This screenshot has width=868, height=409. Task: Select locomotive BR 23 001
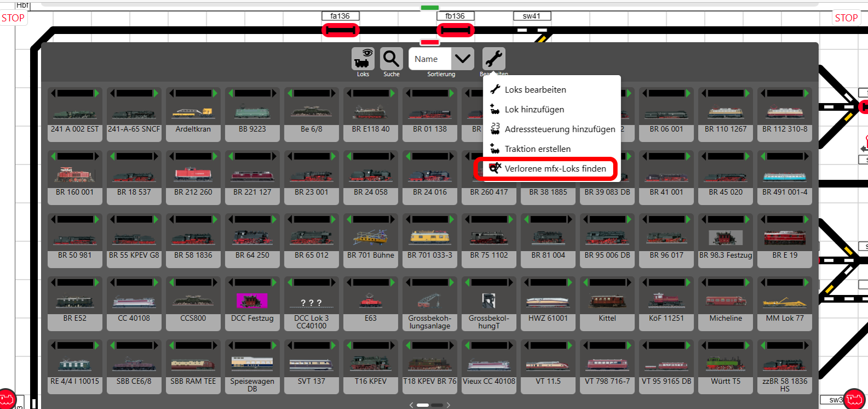pyautogui.click(x=312, y=178)
